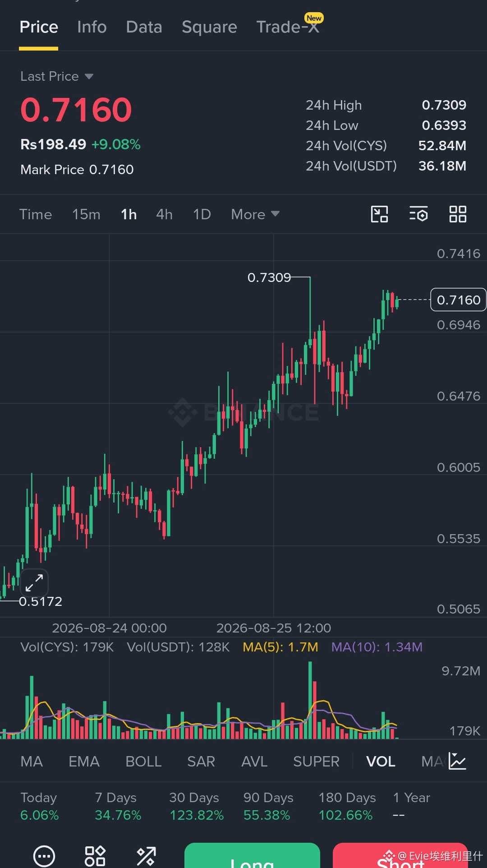Enable the SUPER indicator
The width and height of the screenshot is (487, 868).
pyautogui.click(x=316, y=762)
